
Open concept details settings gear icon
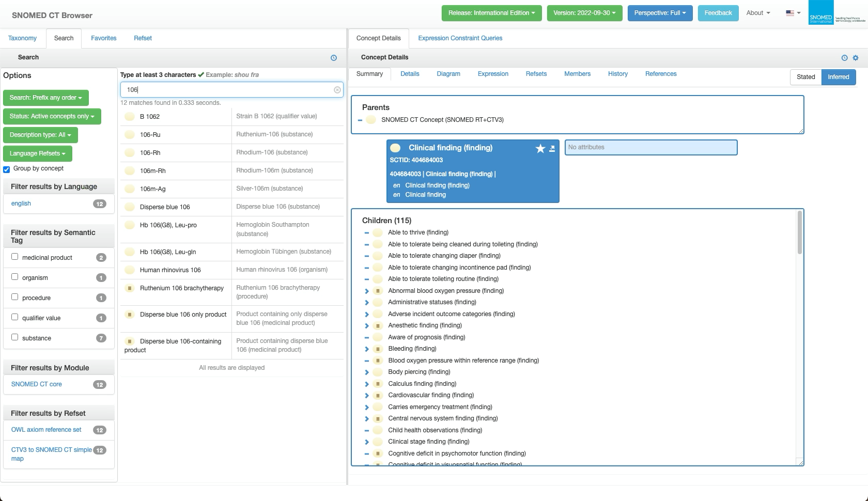(x=856, y=58)
